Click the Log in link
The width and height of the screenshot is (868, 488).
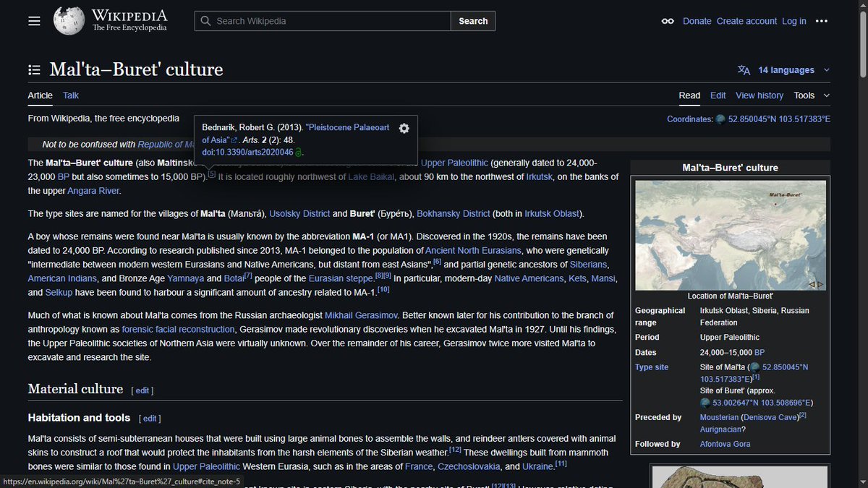(794, 21)
